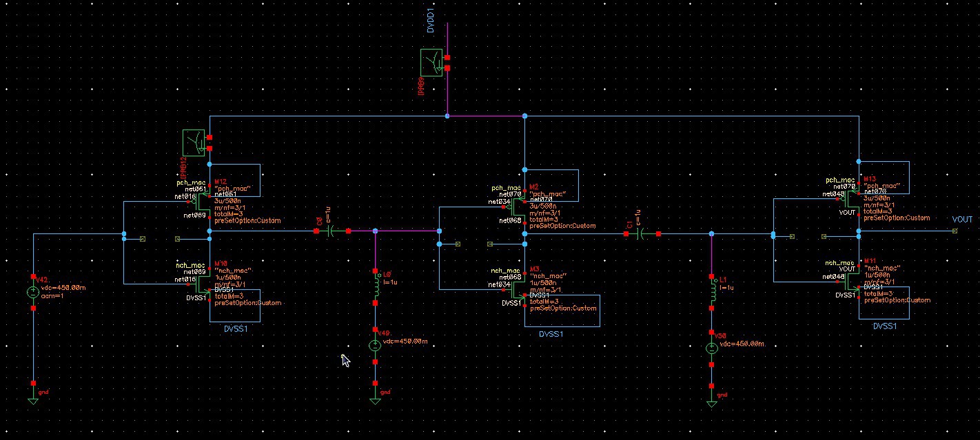Click the V42 voltage source circle
The image size is (980, 440).
33,292
